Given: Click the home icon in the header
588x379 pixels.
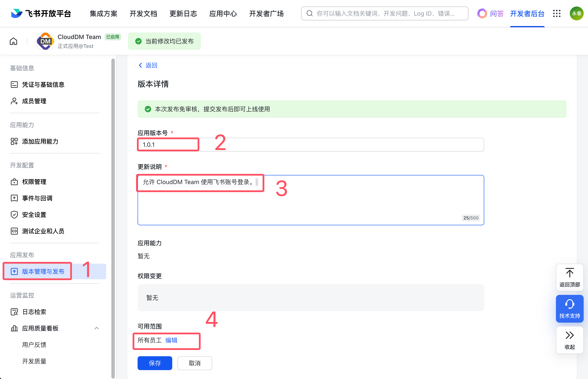Looking at the screenshot, I should coord(13,41).
